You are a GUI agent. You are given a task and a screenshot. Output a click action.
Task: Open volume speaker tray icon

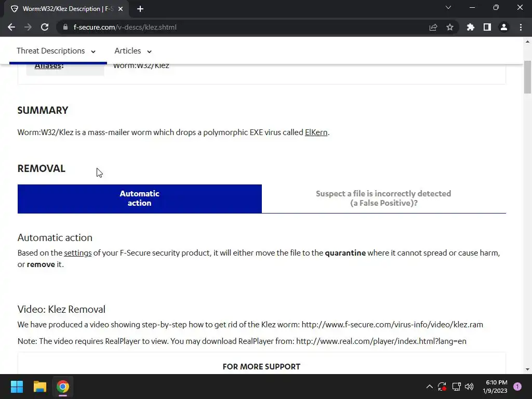click(x=469, y=387)
